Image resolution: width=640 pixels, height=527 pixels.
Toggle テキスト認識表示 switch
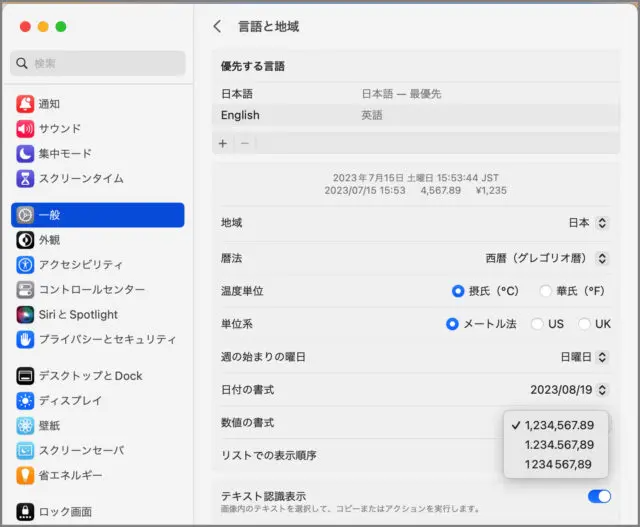(x=599, y=496)
